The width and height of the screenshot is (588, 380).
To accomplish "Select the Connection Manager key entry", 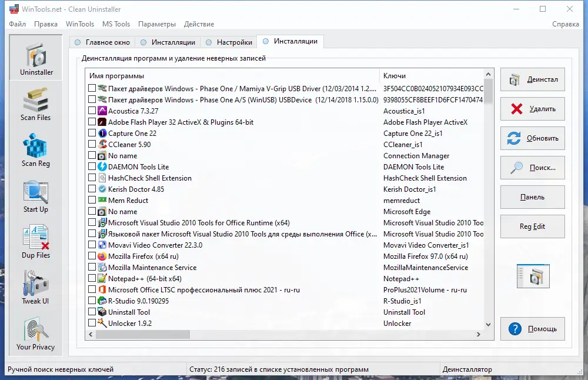I will [x=416, y=155].
